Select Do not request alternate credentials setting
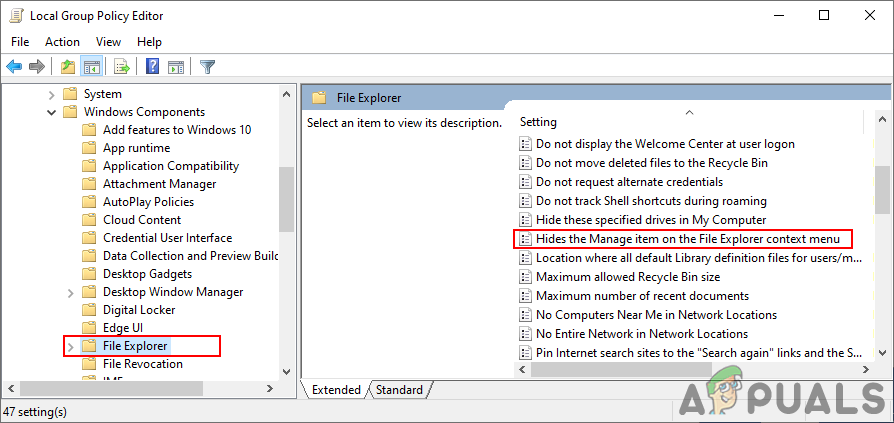Viewport: 894px width, 423px height. (629, 182)
